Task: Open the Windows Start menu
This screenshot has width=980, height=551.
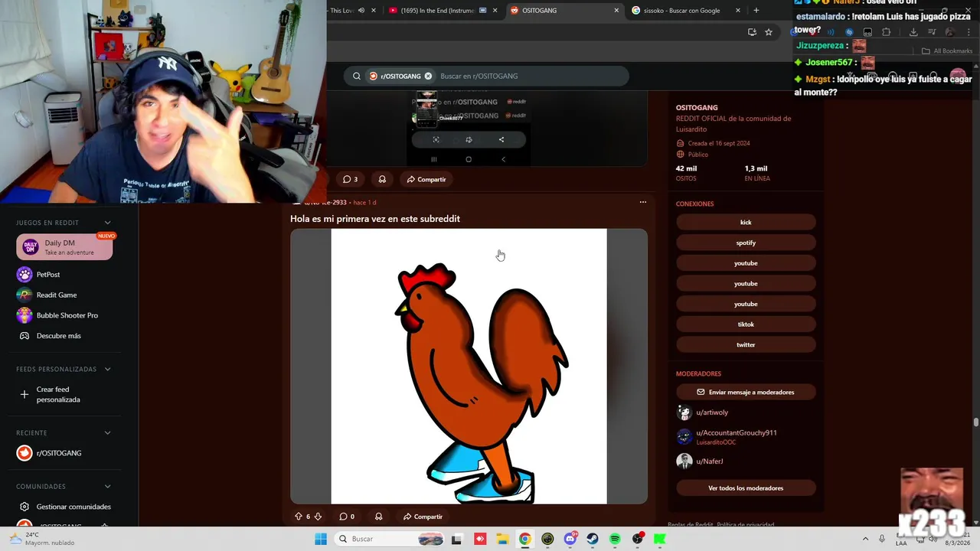Action: 321,539
